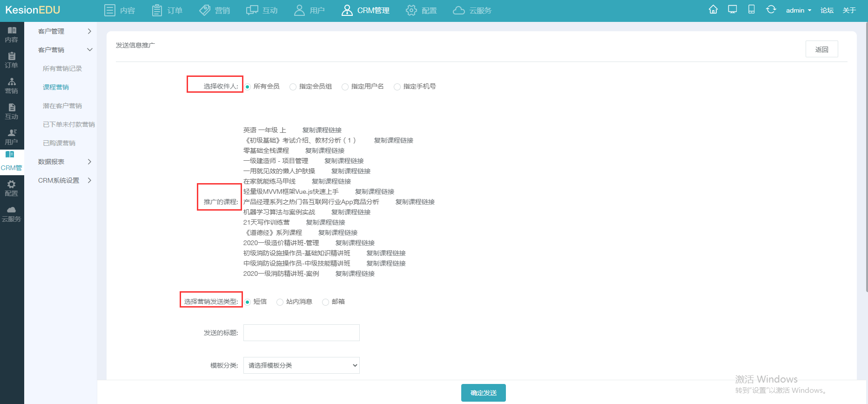The width and height of the screenshot is (868, 404).
Task: Open 已下单未付款营销 in sidebar
Action: coord(69,124)
